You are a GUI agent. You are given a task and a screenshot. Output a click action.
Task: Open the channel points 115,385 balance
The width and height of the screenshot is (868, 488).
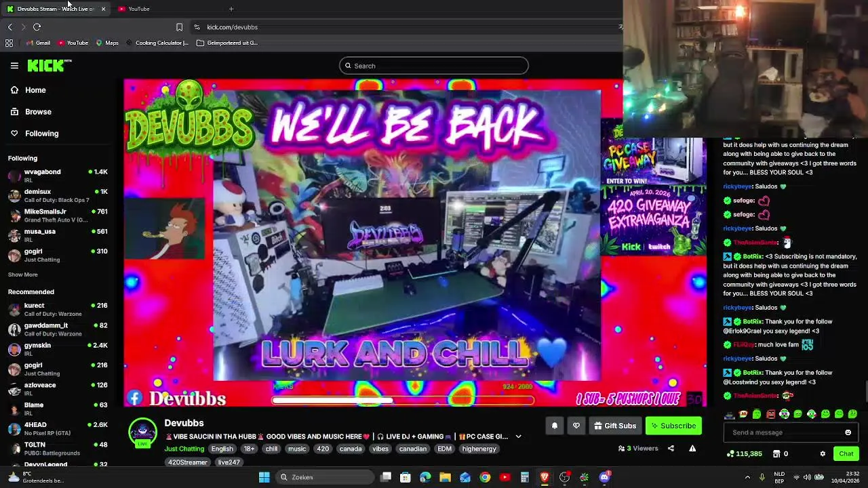pyautogui.click(x=744, y=453)
